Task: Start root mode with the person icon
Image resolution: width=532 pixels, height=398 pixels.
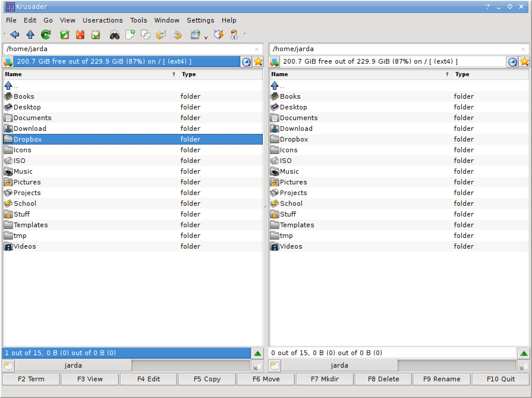Action: click(x=234, y=35)
